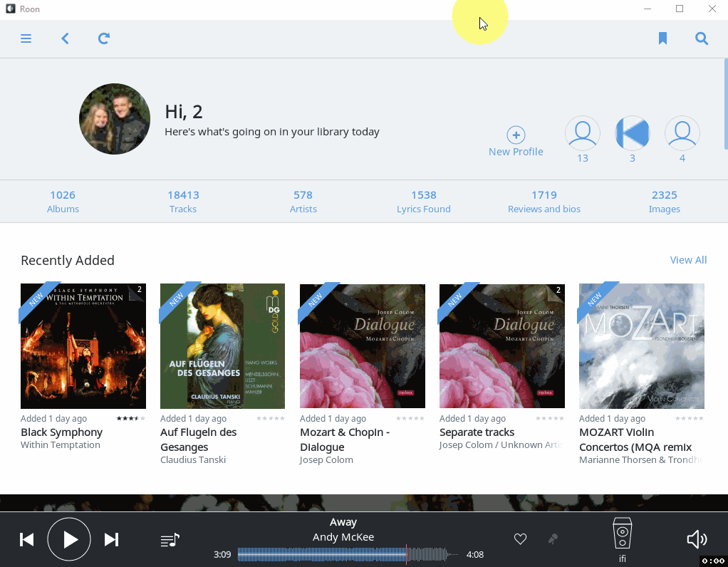Image resolution: width=728 pixels, height=567 pixels.
Task: Click the Black Symphony album title
Action: (61, 432)
